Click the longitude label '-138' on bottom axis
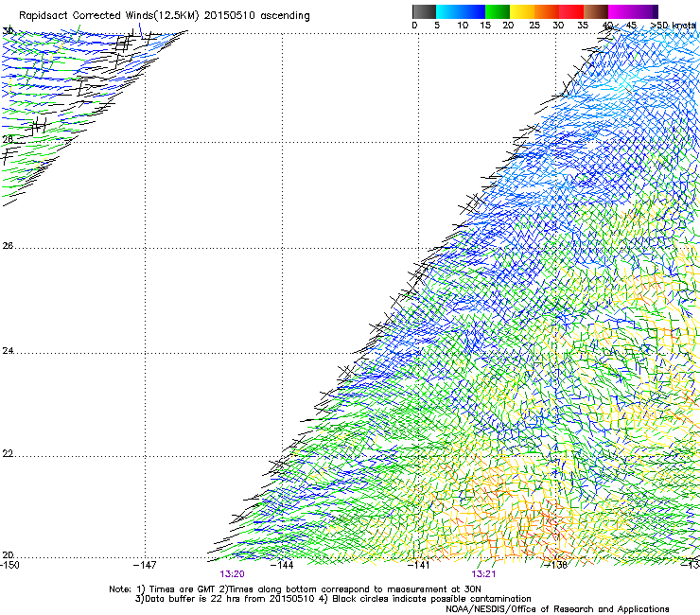 [556, 565]
